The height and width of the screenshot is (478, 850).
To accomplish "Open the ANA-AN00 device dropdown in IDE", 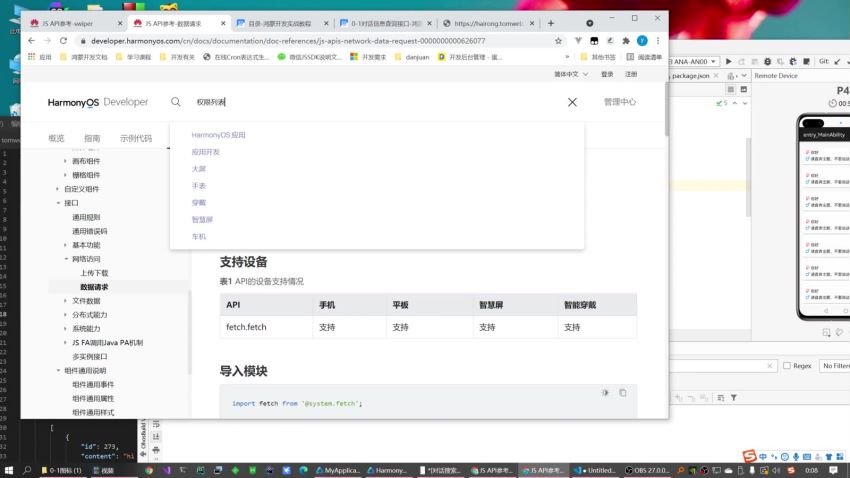I will click(694, 62).
